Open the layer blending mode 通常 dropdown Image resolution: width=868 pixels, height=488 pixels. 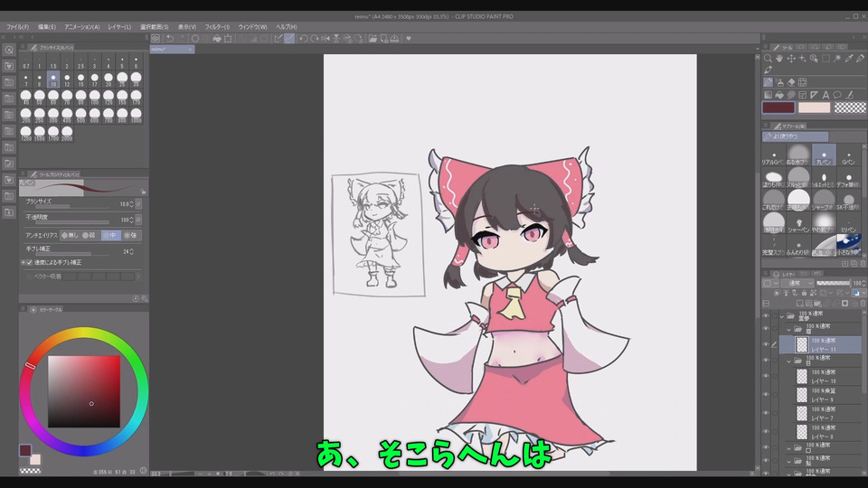(797, 283)
